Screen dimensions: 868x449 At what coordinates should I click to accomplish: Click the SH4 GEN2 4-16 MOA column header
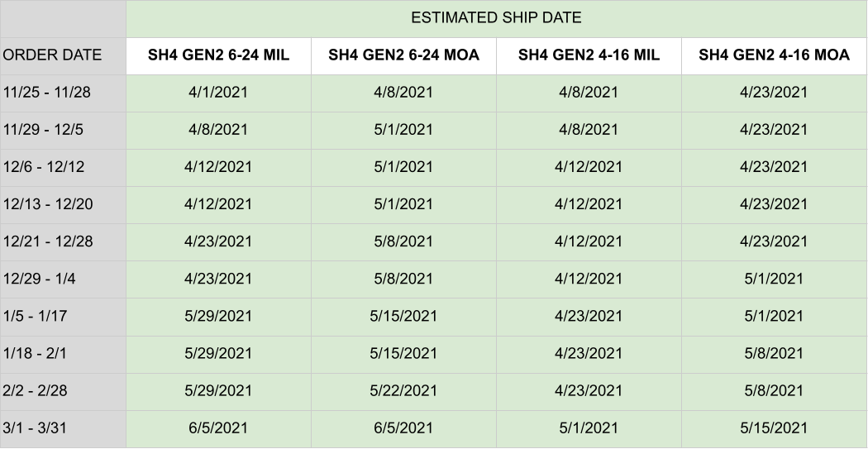[x=774, y=56]
